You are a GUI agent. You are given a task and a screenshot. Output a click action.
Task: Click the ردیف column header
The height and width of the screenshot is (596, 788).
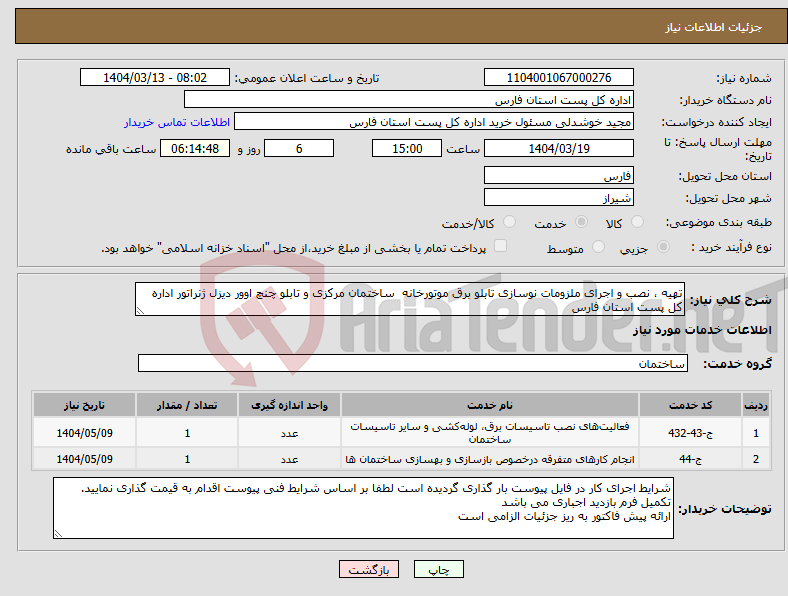[756, 405]
